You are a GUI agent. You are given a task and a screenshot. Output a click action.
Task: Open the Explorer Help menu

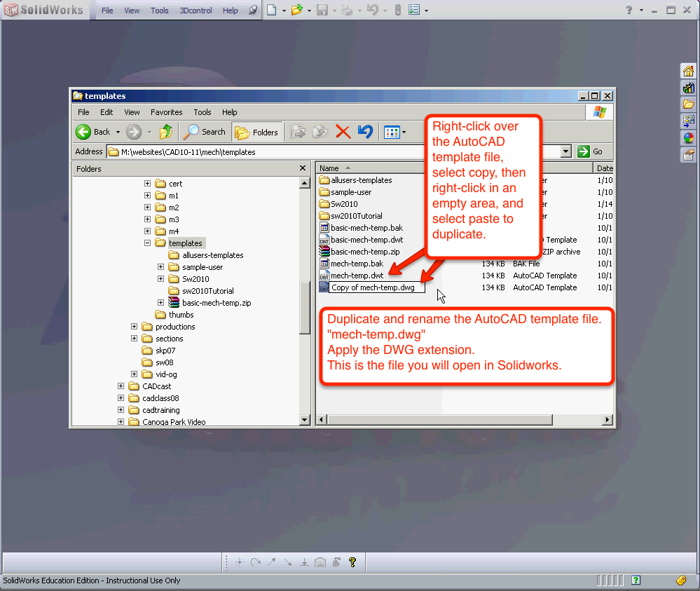[229, 112]
